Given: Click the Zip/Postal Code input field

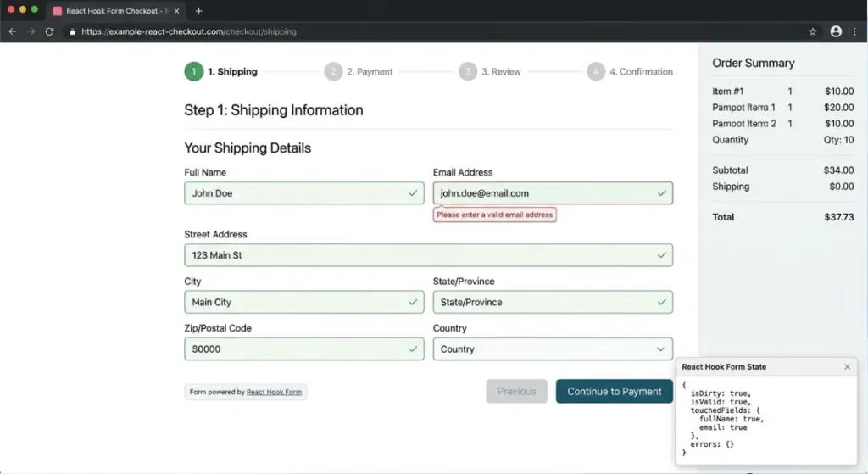Looking at the screenshot, I should [x=304, y=349].
